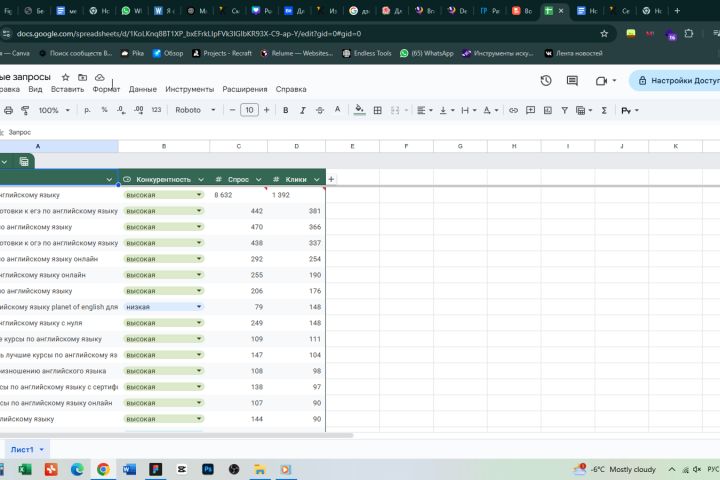
Task: Click the Print icon in toolbar
Action: click(8, 110)
